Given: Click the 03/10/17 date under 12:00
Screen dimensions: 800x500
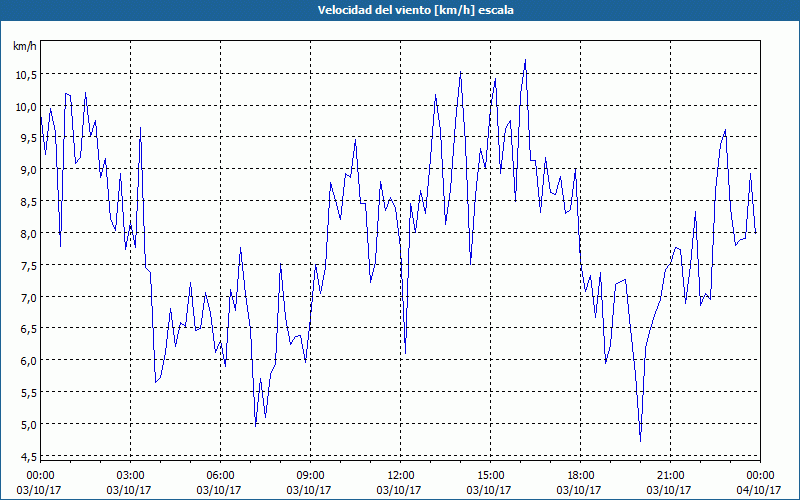Looking at the screenshot, I should 399,490.
